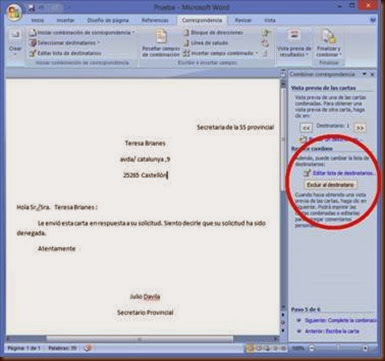The width and height of the screenshot is (385, 361).
Task: Click the Asignar campos icon in ribbon
Action: click(265, 43)
